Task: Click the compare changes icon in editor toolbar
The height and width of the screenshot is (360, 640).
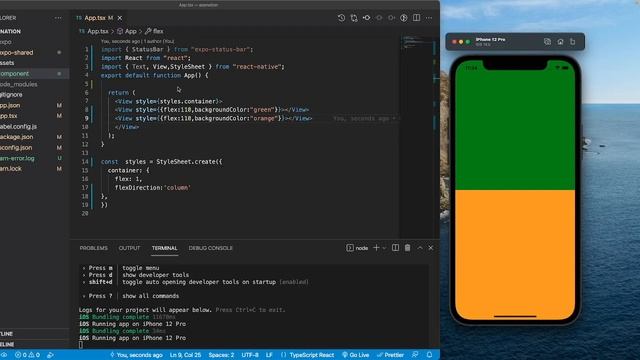Action: tap(354, 18)
